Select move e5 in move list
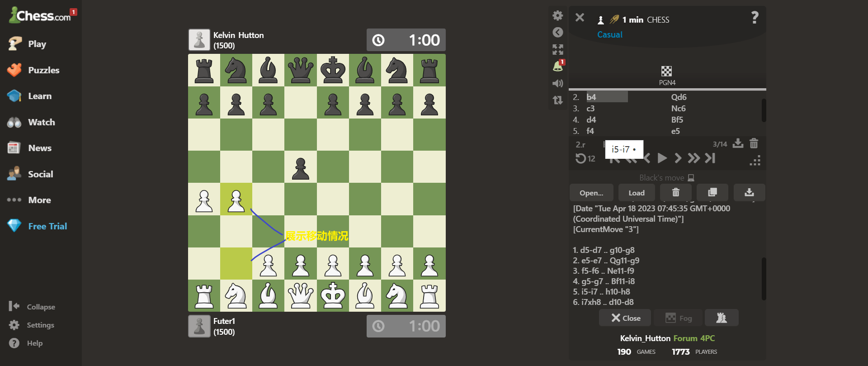The height and width of the screenshot is (366, 868). [675, 131]
